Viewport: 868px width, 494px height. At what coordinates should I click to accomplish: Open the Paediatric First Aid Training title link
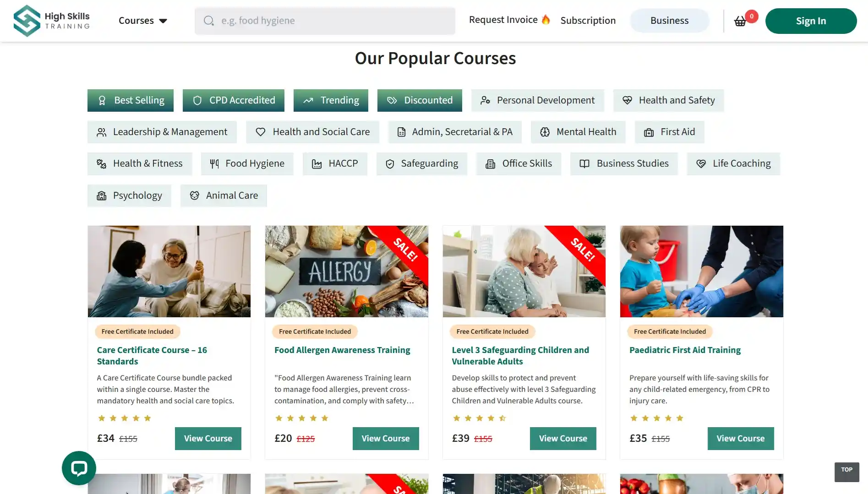pyautogui.click(x=685, y=350)
